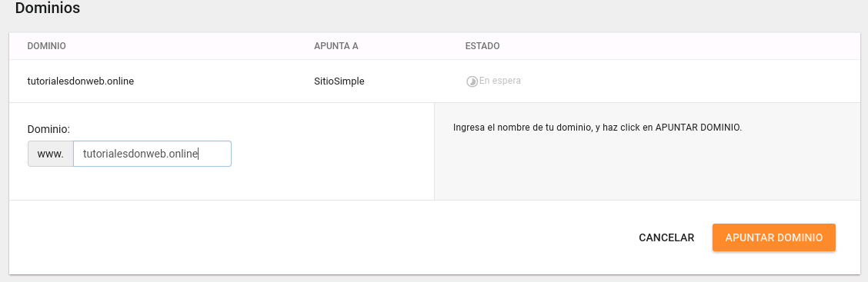Click the Dominios page heading
Screen dimensions: 868x282
48,8
